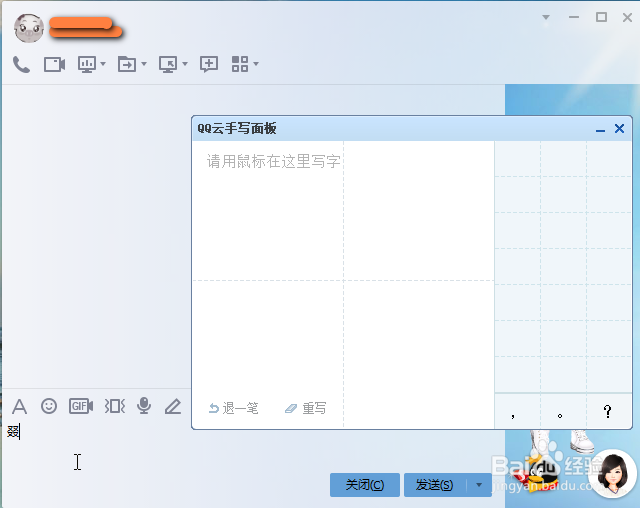Screen dimensions: 640x508
Task: Expand the remote desktop dropdown arrow
Action: click(x=185, y=64)
